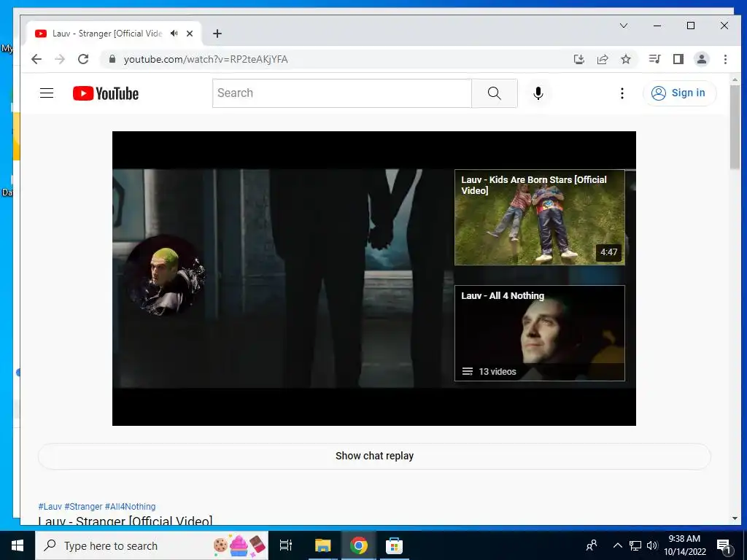Image resolution: width=747 pixels, height=560 pixels.
Task: Click Lauv channel circular avatar on video
Action: [166, 274]
